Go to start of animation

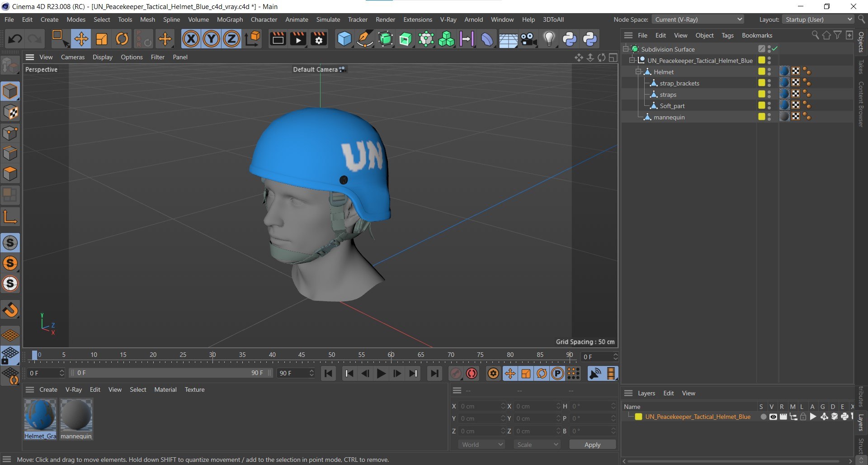click(328, 373)
